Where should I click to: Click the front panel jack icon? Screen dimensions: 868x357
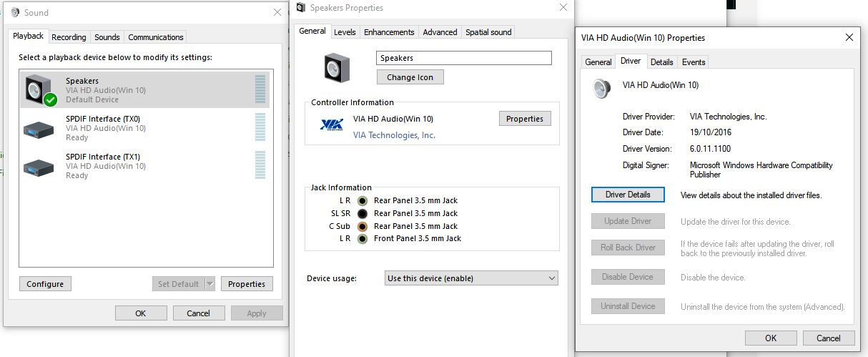point(363,239)
